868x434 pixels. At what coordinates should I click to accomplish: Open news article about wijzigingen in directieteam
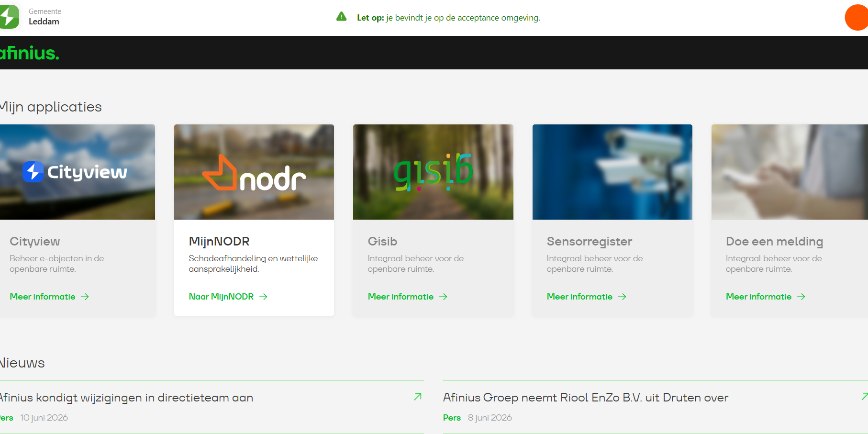(x=126, y=398)
